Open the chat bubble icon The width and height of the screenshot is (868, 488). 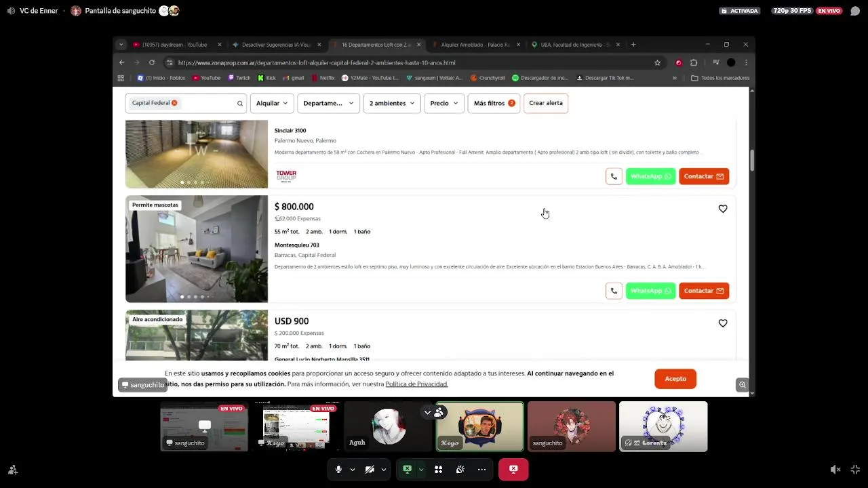coord(855,11)
